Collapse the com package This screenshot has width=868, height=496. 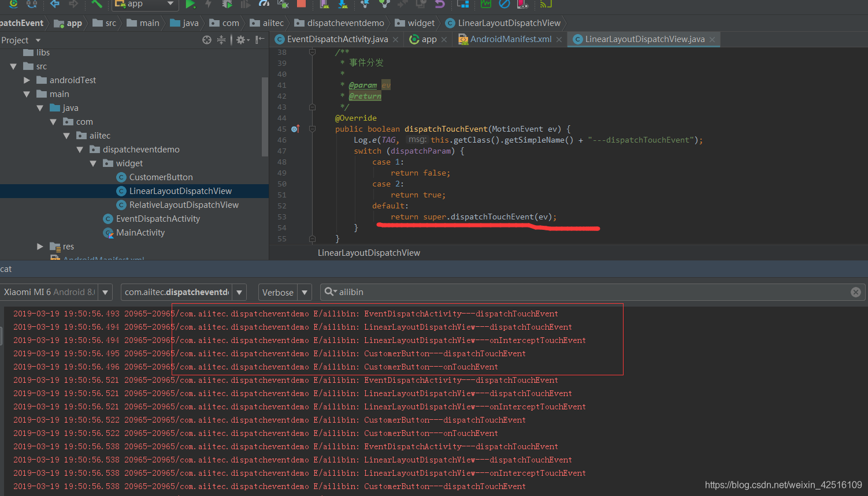tap(53, 122)
